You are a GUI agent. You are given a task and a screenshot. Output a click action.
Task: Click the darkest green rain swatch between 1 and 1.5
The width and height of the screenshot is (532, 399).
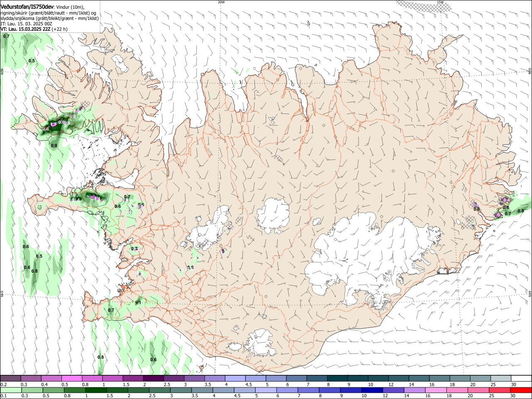click(96, 390)
